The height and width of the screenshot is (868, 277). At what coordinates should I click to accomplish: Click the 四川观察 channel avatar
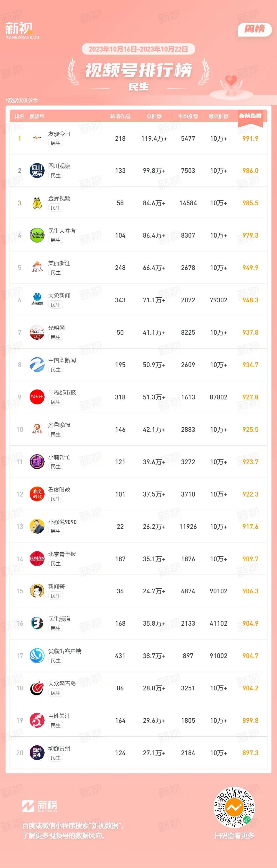pos(37,170)
